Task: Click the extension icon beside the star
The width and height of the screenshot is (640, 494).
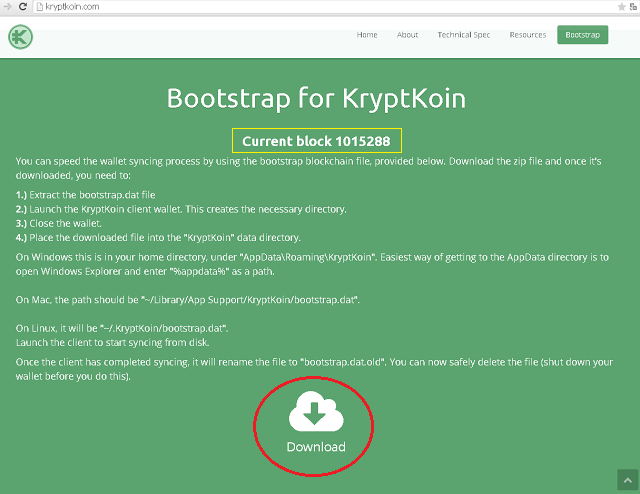Action: (633, 7)
